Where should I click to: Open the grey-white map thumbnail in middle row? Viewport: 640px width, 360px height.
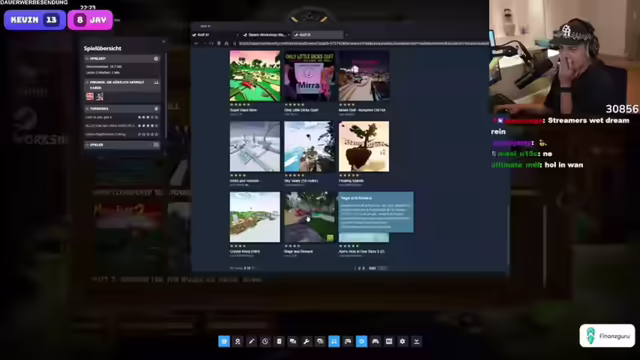tap(255, 147)
